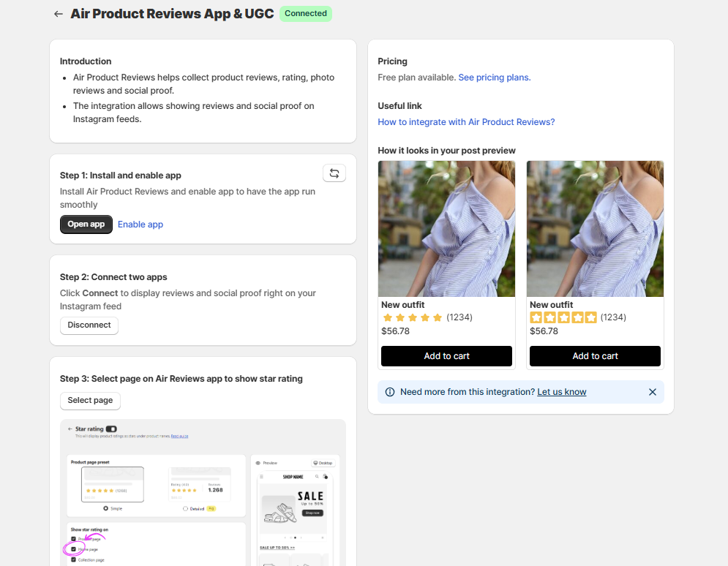Screen dimensions: 728x566
Task: Click Add to cart on boxed-star preview
Action: pos(596,356)
